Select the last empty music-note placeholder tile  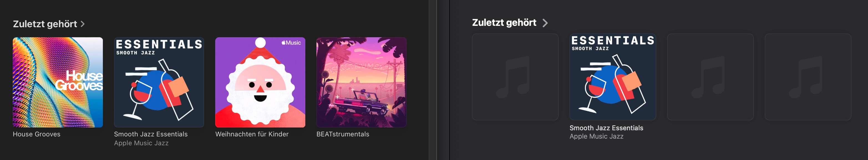pos(808,77)
